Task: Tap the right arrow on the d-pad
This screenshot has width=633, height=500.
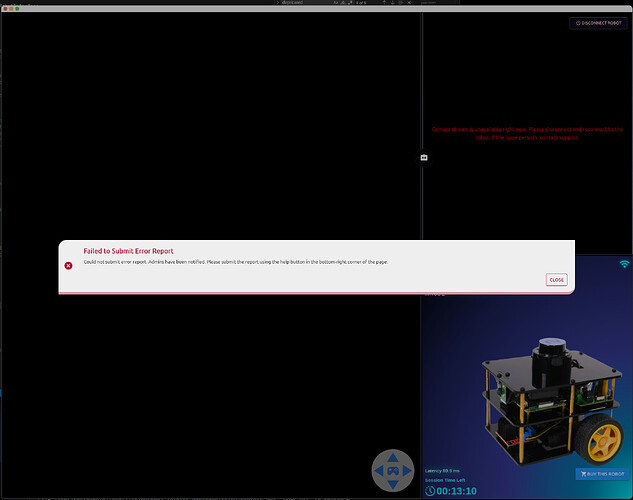Action: tap(407, 471)
